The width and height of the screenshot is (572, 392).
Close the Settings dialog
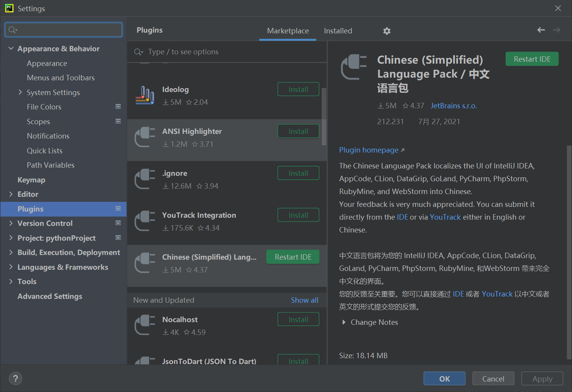tap(558, 8)
